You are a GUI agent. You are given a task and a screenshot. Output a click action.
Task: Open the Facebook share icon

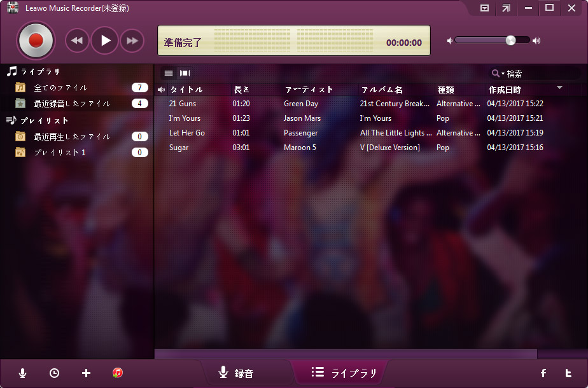tap(543, 373)
